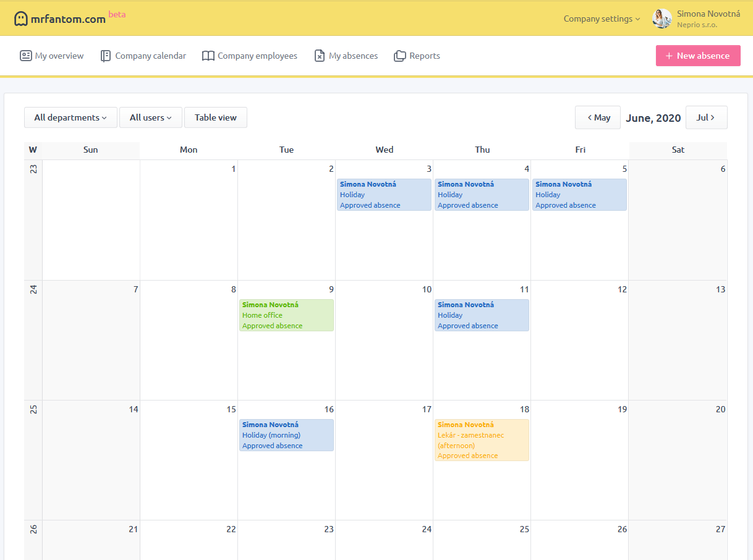Open the Holiday absence on June 5
This screenshot has width=753, height=560.
click(x=579, y=195)
